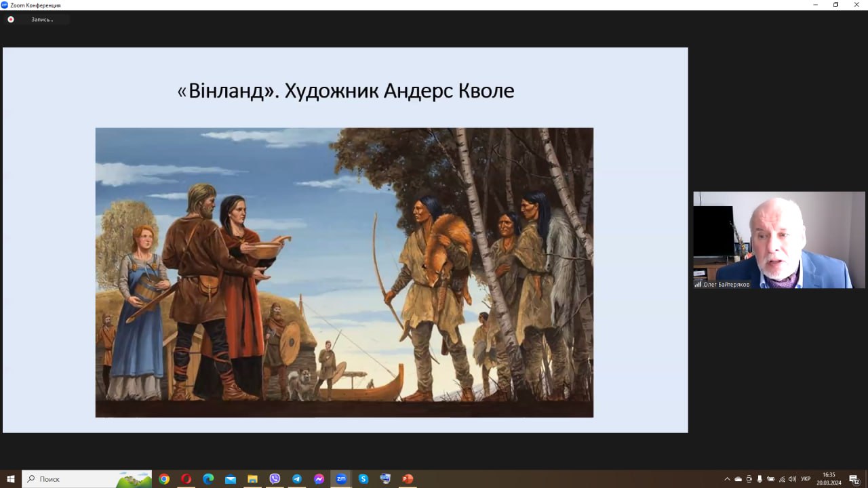The width and height of the screenshot is (868, 488).
Task: Switch the УКР keyboard language
Action: coord(806,479)
